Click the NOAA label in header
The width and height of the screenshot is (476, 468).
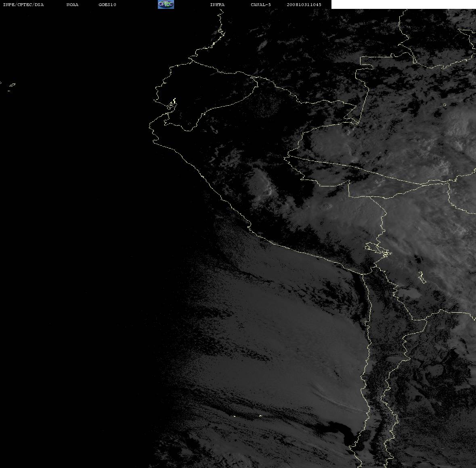(72, 4)
